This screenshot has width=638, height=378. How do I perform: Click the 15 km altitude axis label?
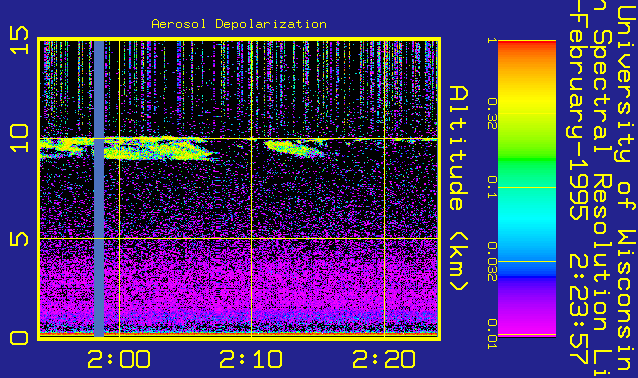[20, 40]
